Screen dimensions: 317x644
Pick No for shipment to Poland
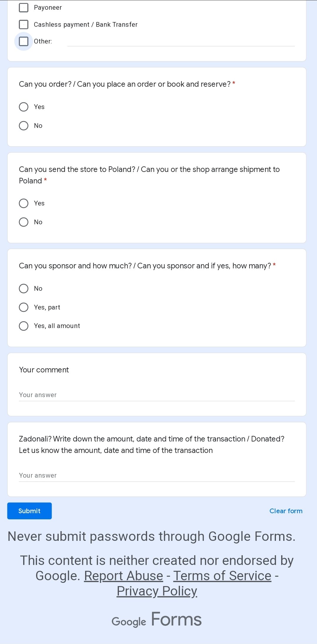[24, 222]
